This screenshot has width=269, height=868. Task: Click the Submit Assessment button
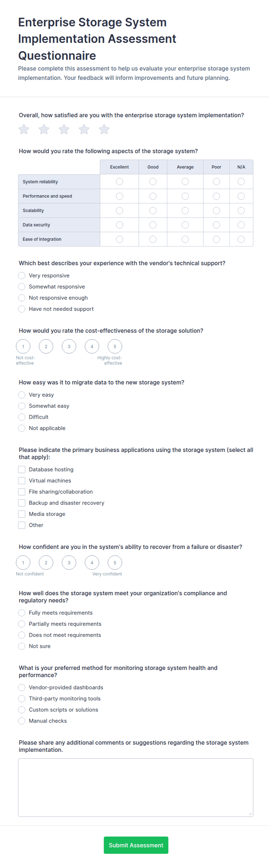click(136, 845)
